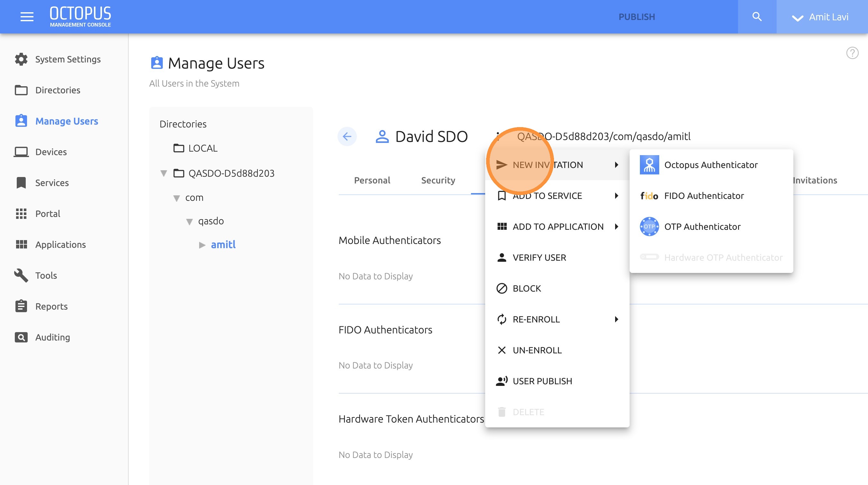Screen dimensions: 868x485
Task: Select the LOCAL directory folder
Action: click(x=202, y=148)
